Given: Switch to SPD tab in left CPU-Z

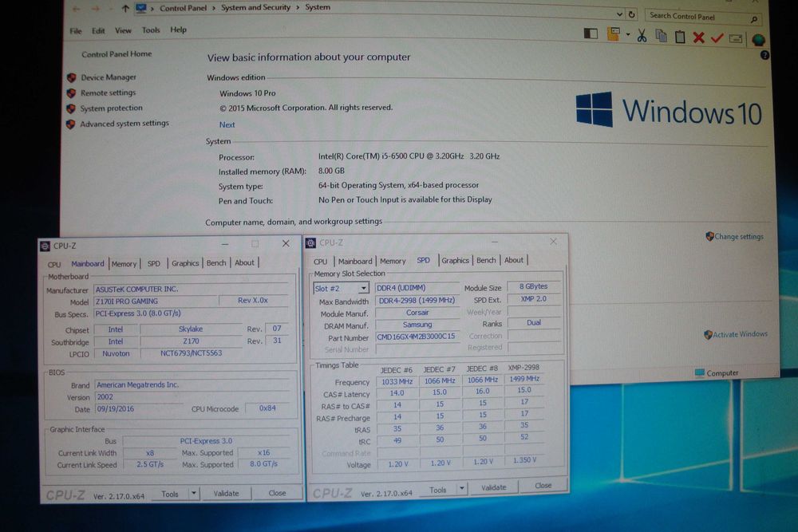Looking at the screenshot, I should [x=154, y=263].
